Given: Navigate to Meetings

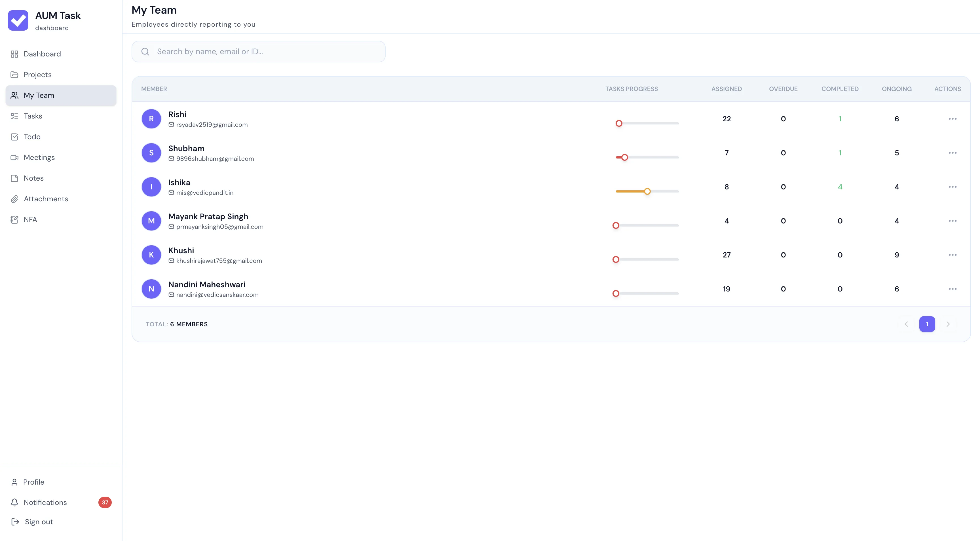Looking at the screenshot, I should [x=61, y=157].
